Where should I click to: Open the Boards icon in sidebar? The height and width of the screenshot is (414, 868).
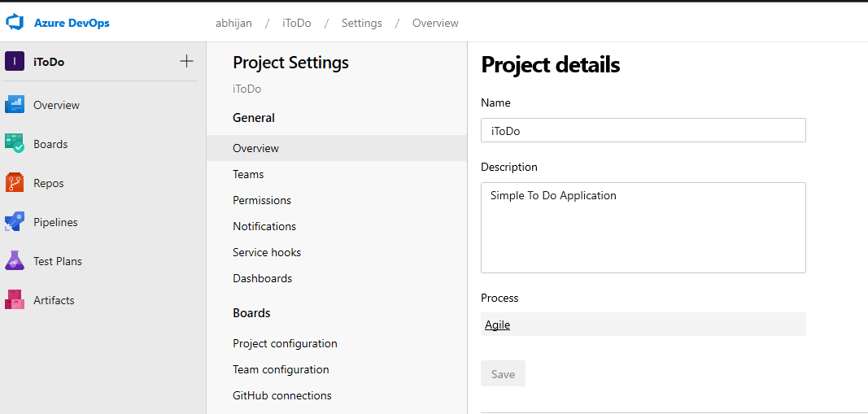pyautogui.click(x=15, y=143)
